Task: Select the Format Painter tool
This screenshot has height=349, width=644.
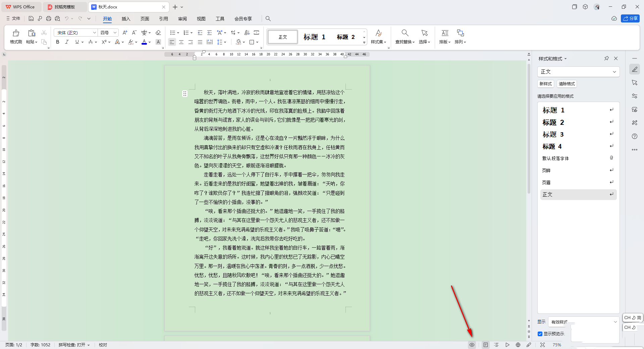Action: tap(16, 37)
